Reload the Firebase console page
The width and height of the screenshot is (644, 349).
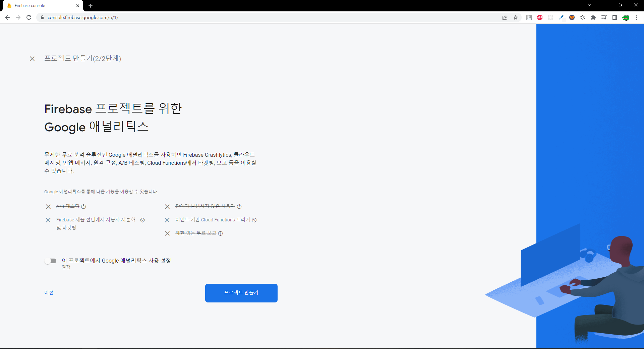tap(29, 17)
